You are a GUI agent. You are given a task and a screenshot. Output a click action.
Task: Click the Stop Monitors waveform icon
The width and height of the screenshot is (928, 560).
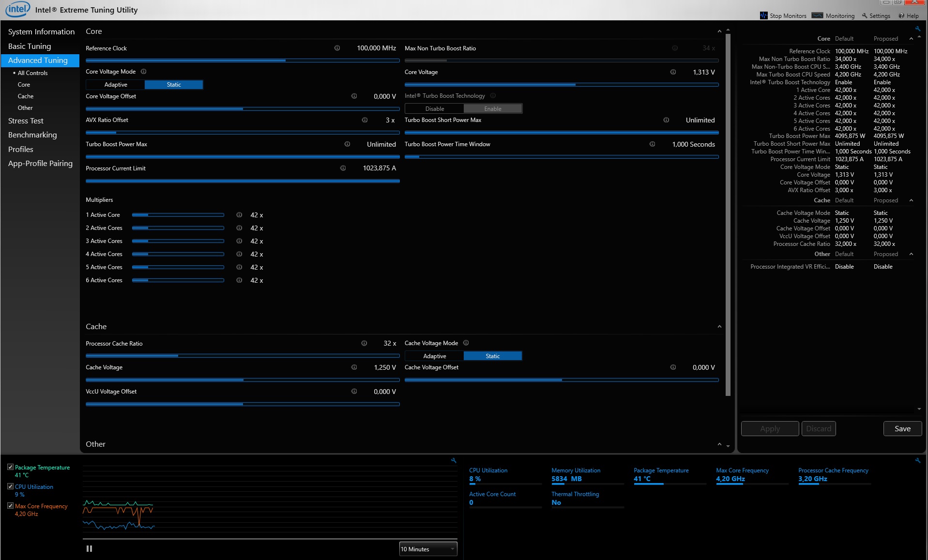tap(764, 15)
